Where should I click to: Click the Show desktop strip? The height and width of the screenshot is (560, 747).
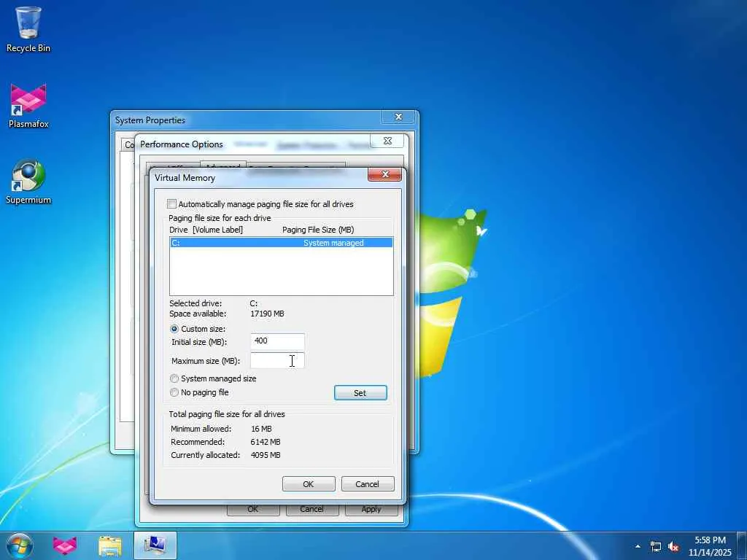(742, 545)
